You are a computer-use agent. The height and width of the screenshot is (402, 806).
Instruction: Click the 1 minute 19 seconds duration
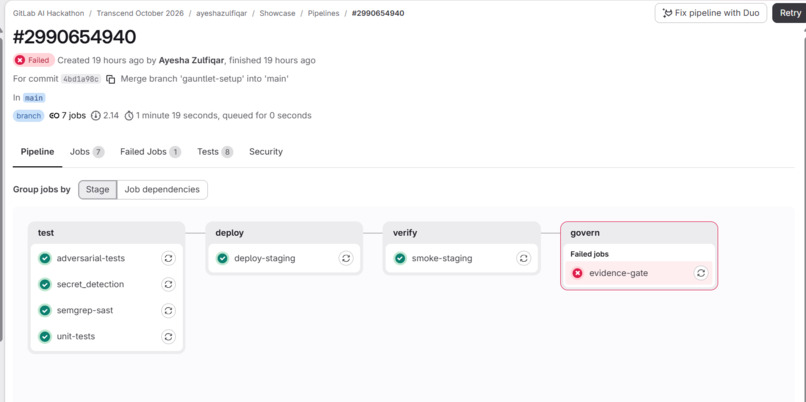click(178, 116)
